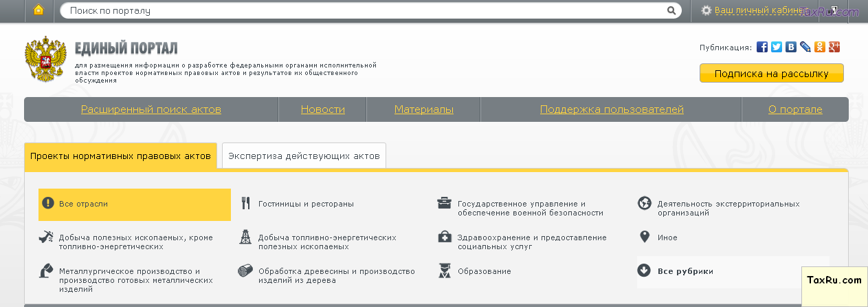The image size is (868, 307).
Task: Click the coat of arms logo
Action: coord(47,61)
